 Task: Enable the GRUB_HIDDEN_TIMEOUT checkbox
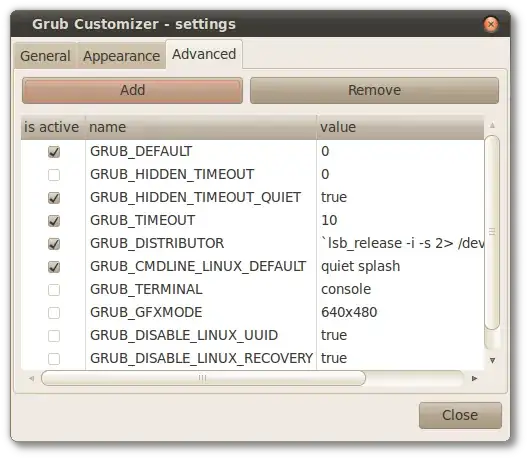pos(54,175)
